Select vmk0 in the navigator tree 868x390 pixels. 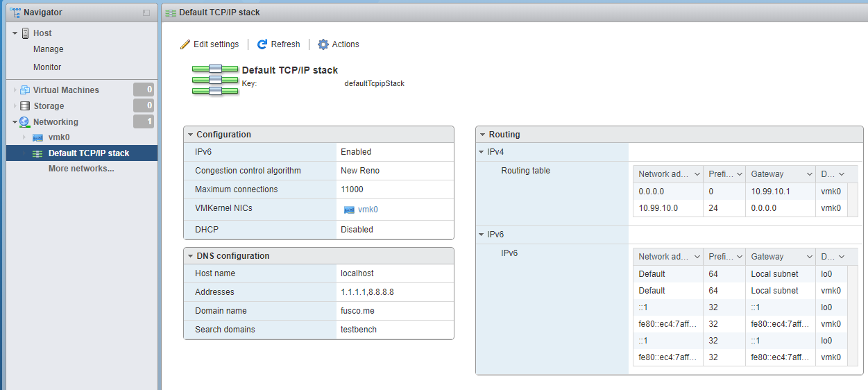pyautogui.click(x=59, y=137)
